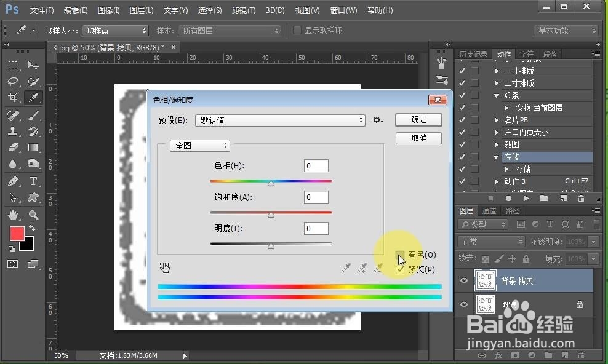Select the Zoom tool
The image size is (608, 364).
click(x=33, y=214)
